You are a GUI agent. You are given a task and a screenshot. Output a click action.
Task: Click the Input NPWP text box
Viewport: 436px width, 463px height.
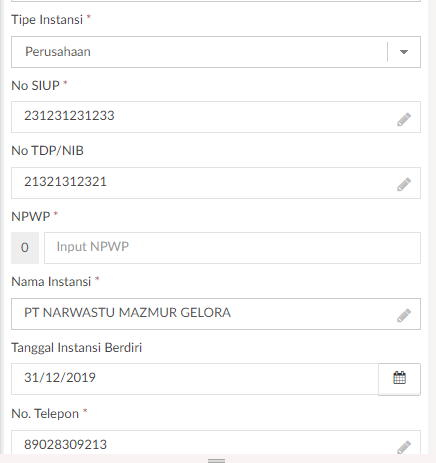point(232,248)
